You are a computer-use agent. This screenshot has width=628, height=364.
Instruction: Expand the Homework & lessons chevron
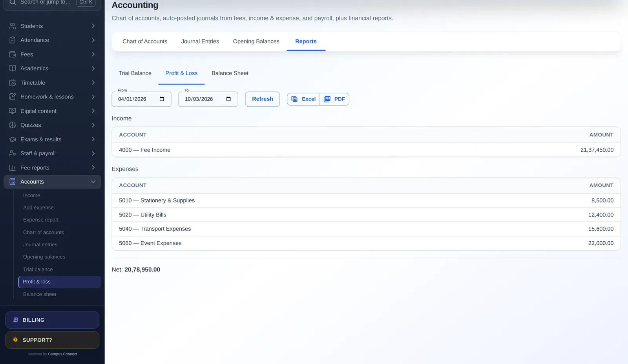click(x=93, y=97)
